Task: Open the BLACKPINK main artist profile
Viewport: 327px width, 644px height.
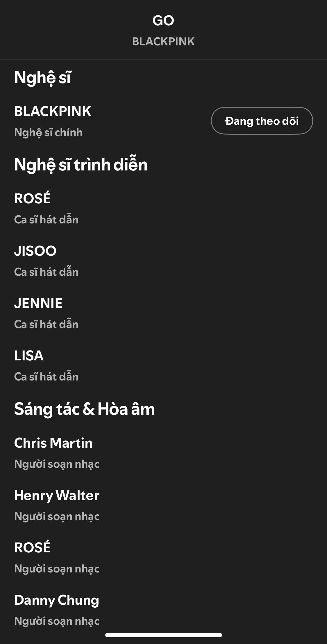Action: 53,112
